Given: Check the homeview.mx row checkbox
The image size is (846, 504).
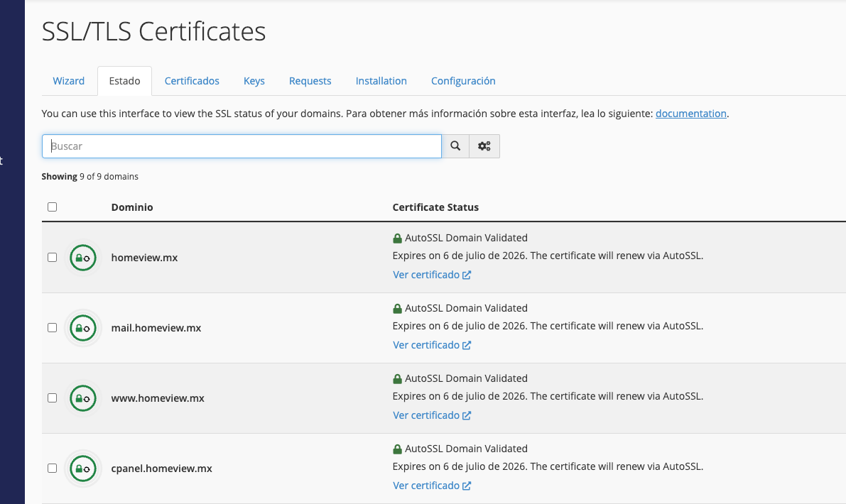Looking at the screenshot, I should coord(52,258).
